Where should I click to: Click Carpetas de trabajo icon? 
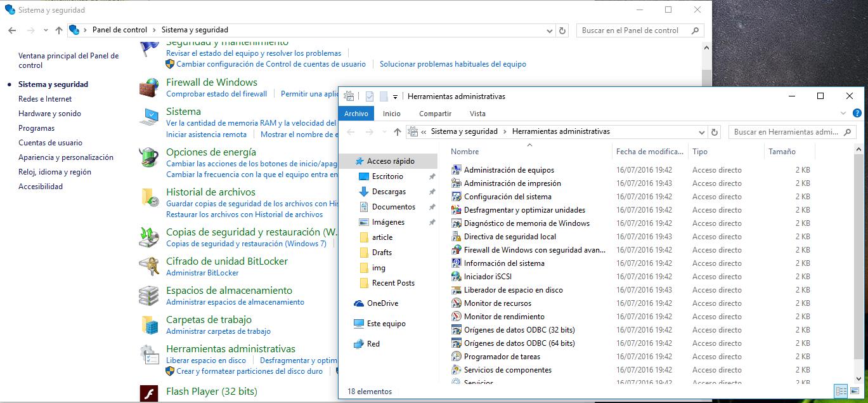(x=149, y=325)
